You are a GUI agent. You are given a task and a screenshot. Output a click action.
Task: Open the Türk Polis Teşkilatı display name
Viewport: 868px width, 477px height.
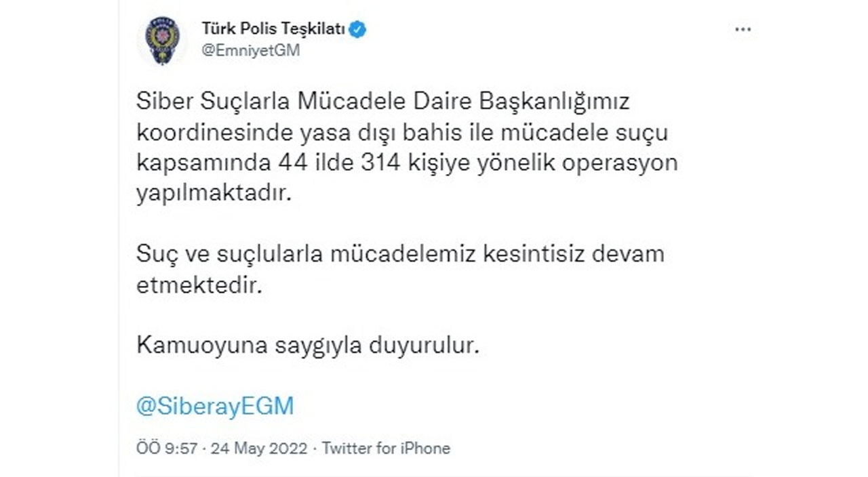point(273,29)
